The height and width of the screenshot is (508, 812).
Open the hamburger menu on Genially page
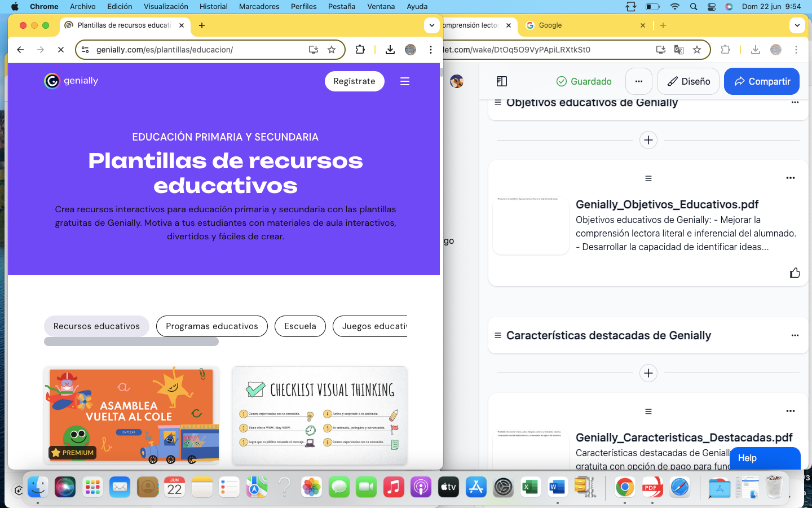(404, 81)
